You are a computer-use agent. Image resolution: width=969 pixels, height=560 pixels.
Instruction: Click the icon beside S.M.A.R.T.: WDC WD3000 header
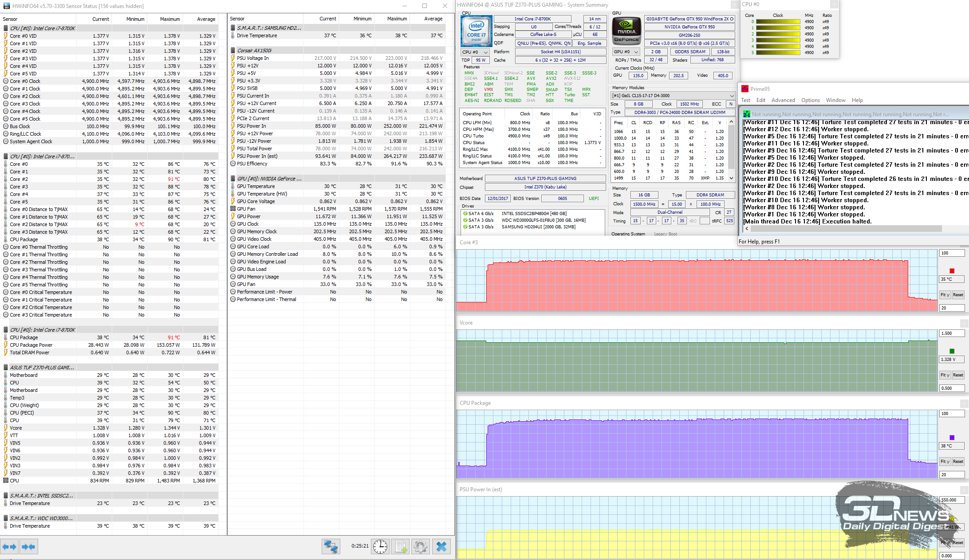tap(6, 518)
